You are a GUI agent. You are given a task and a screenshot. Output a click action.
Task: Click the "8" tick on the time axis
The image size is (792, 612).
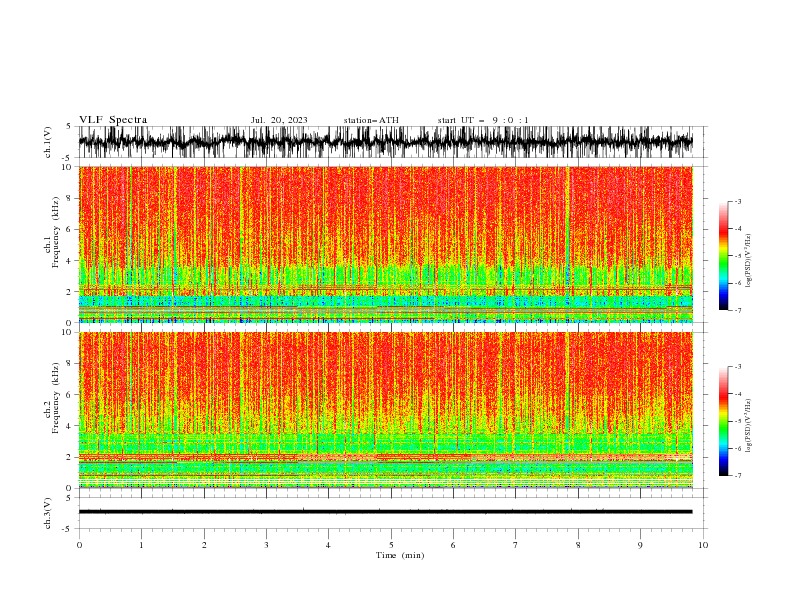click(578, 545)
